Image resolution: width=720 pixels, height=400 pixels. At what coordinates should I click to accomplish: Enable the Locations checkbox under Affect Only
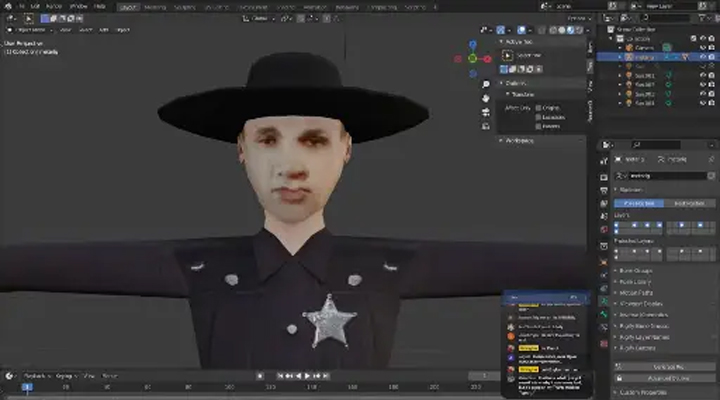pos(538,118)
